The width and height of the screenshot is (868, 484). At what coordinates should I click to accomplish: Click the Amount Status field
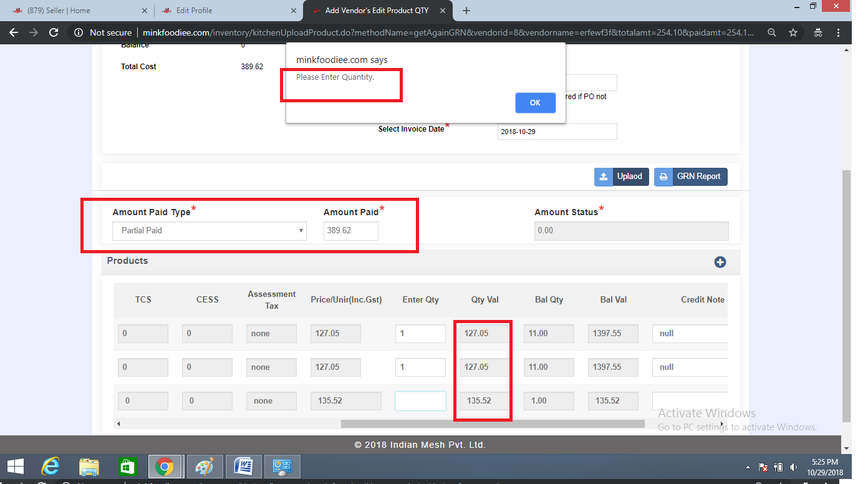[631, 231]
